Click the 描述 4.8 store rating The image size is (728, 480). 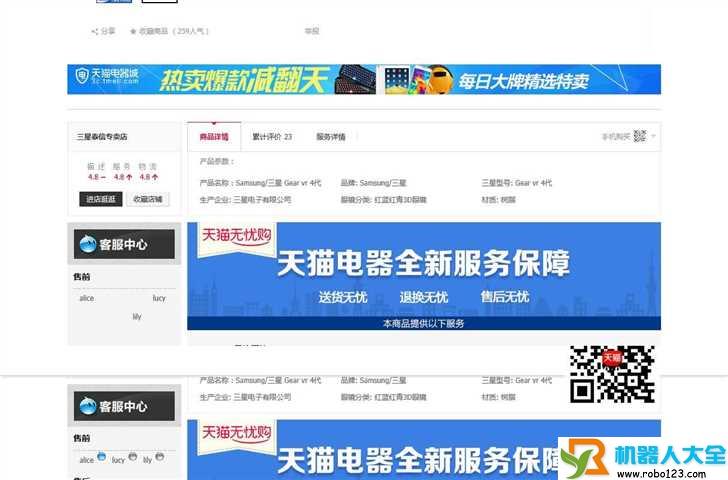coord(97,171)
